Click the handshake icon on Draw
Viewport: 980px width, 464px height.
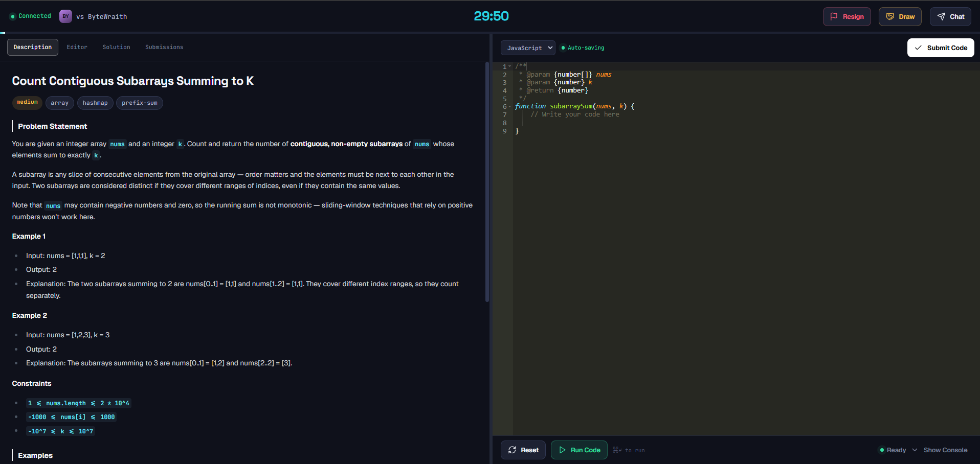[890, 16]
